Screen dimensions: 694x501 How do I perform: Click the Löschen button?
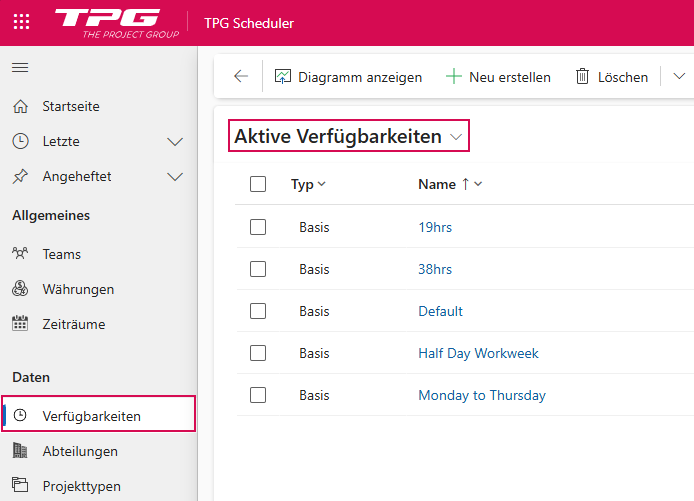pyautogui.click(x=612, y=77)
